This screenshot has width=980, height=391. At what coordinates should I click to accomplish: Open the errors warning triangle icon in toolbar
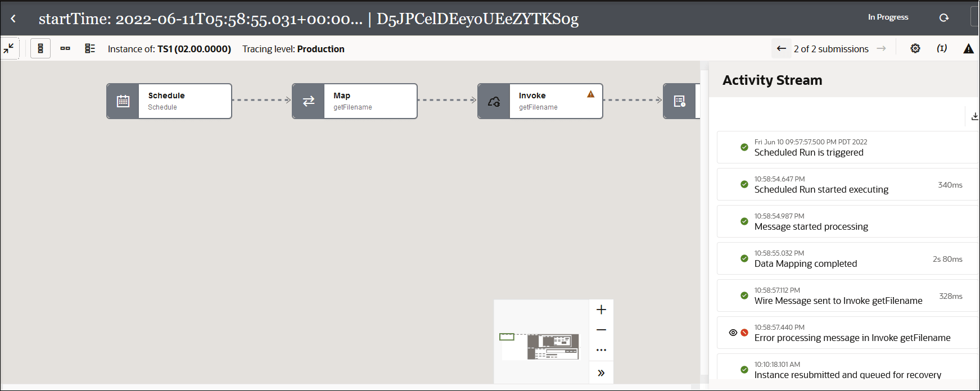click(968, 48)
